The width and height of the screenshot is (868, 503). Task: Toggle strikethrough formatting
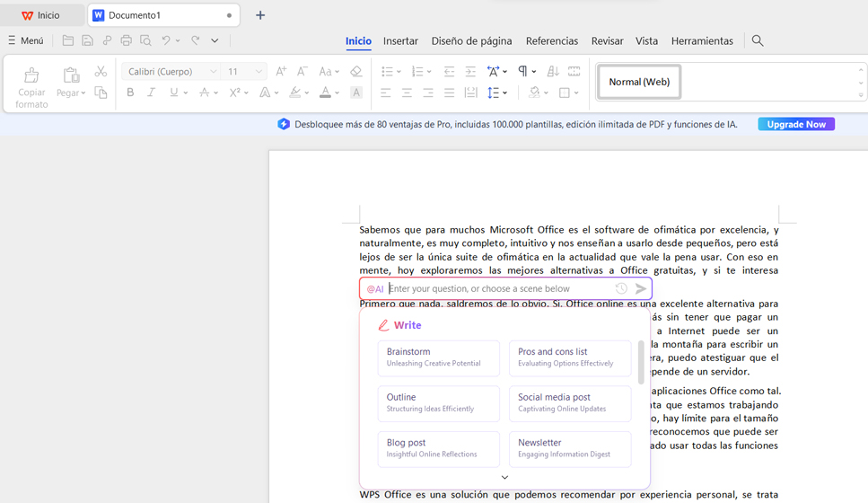[x=205, y=93]
